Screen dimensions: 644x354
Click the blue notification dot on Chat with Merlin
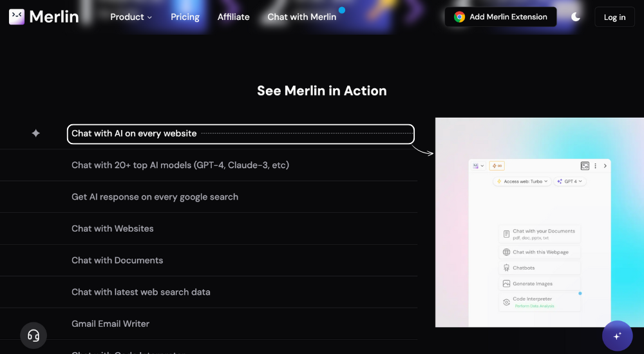coord(342,10)
